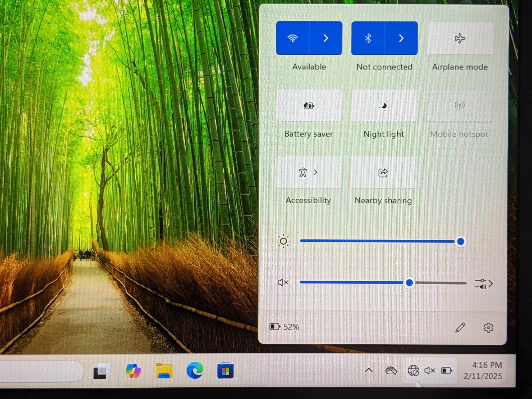Click the network globe tray icon
Image resolution: width=532 pixels, height=399 pixels.
pos(413,370)
